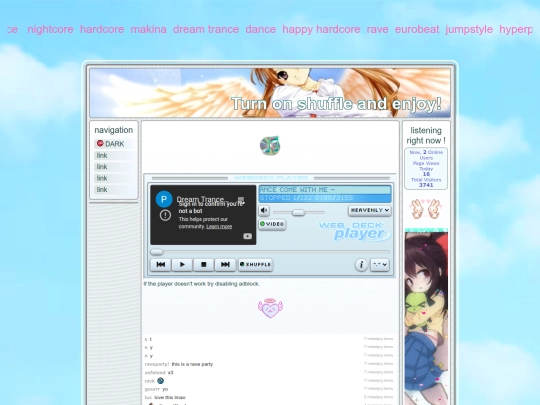Click the YouTube logo on the video

tap(248, 236)
